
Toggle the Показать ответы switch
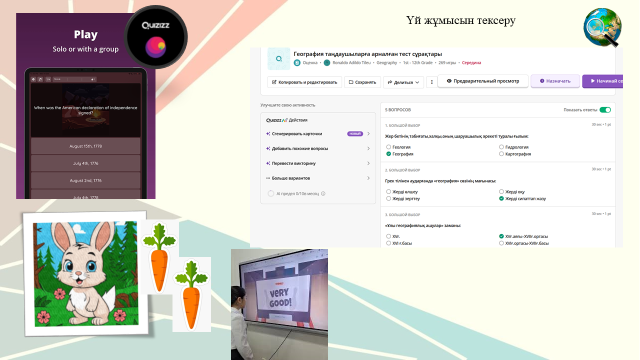click(x=605, y=110)
